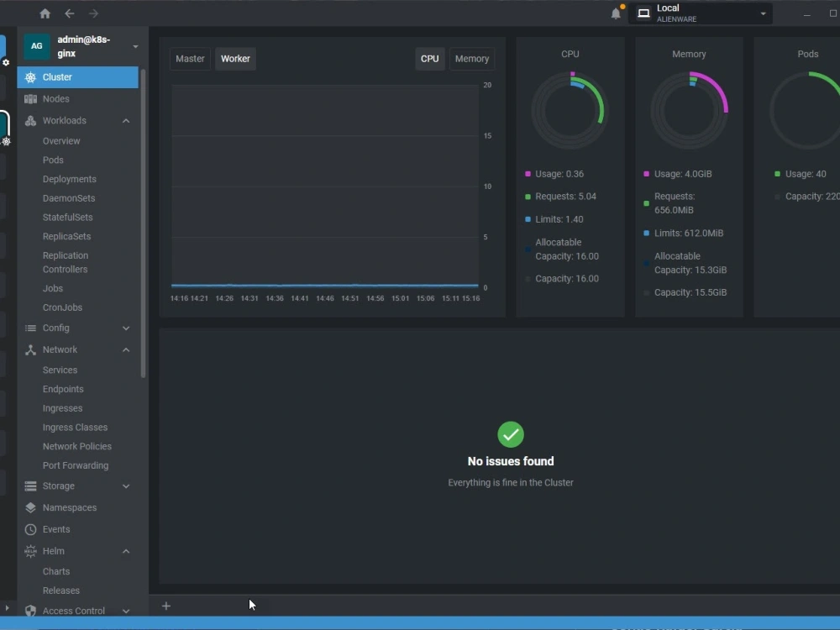840x630 pixels.
Task: Open the Pods page
Action: coord(53,160)
